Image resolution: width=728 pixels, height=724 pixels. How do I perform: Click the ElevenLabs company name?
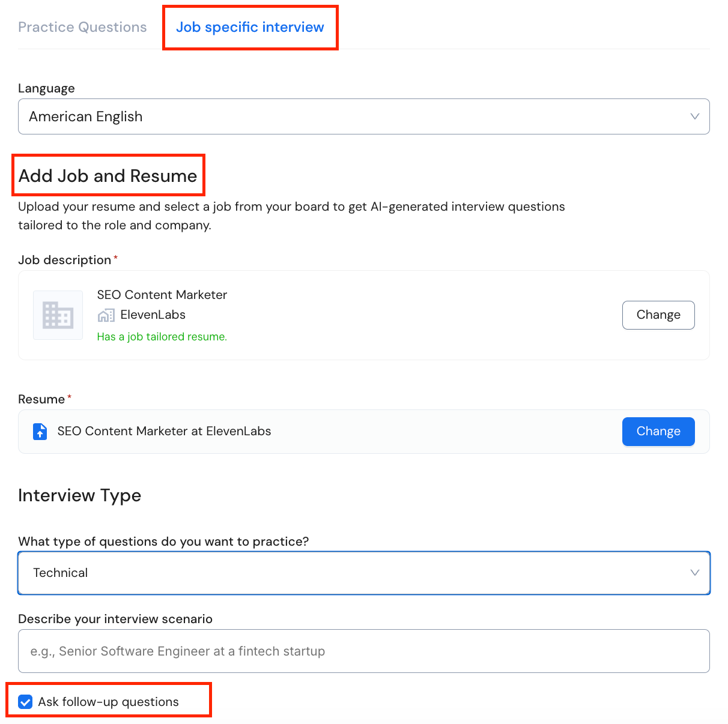[154, 315]
